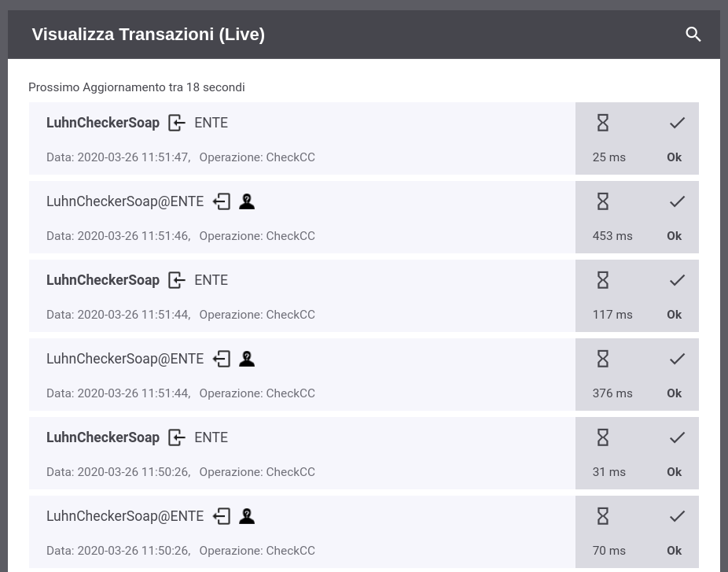Click the 31 ms latency value
Image resolution: width=728 pixels, height=572 pixels.
[609, 472]
